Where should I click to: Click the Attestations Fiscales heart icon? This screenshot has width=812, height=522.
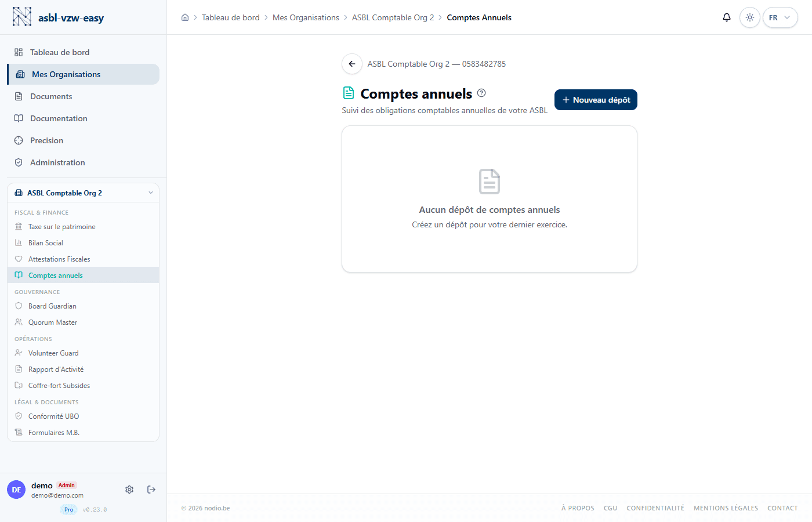[x=19, y=259]
